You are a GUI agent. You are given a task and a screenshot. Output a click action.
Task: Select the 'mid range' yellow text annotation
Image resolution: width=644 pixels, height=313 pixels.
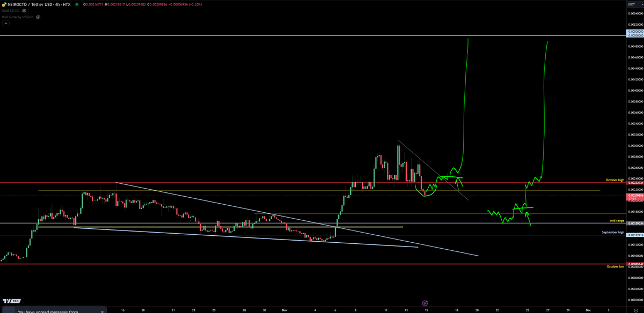pos(617,220)
